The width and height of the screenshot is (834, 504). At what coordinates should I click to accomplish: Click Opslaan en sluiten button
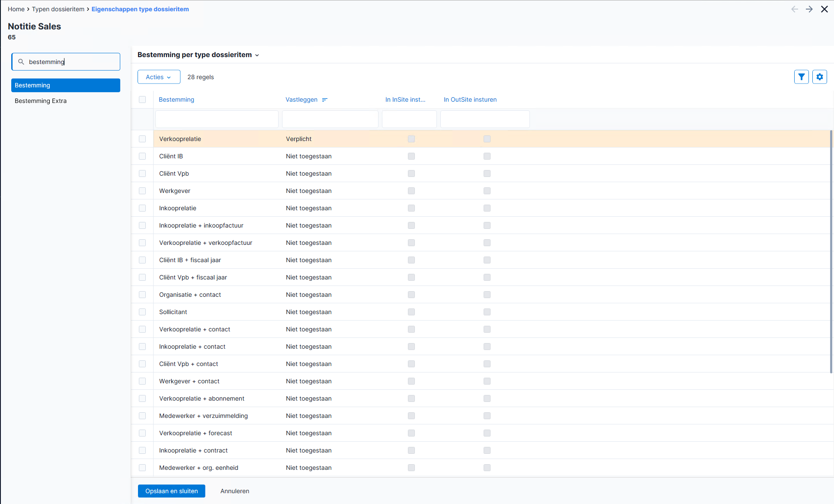click(x=171, y=491)
